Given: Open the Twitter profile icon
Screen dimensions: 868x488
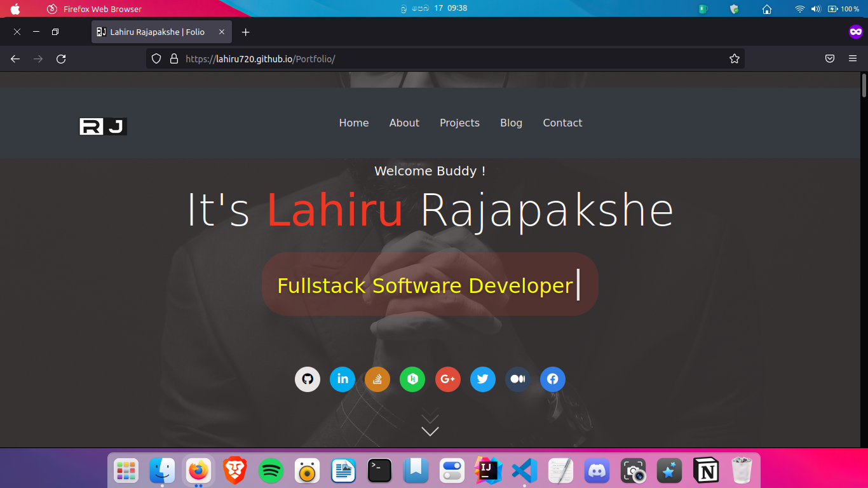Looking at the screenshot, I should point(483,379).
